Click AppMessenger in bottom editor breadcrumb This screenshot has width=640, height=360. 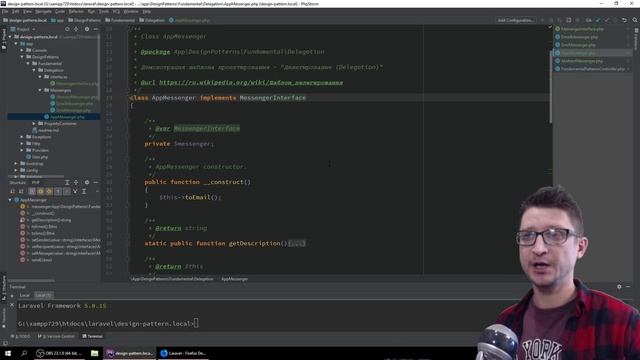point(234,279)
